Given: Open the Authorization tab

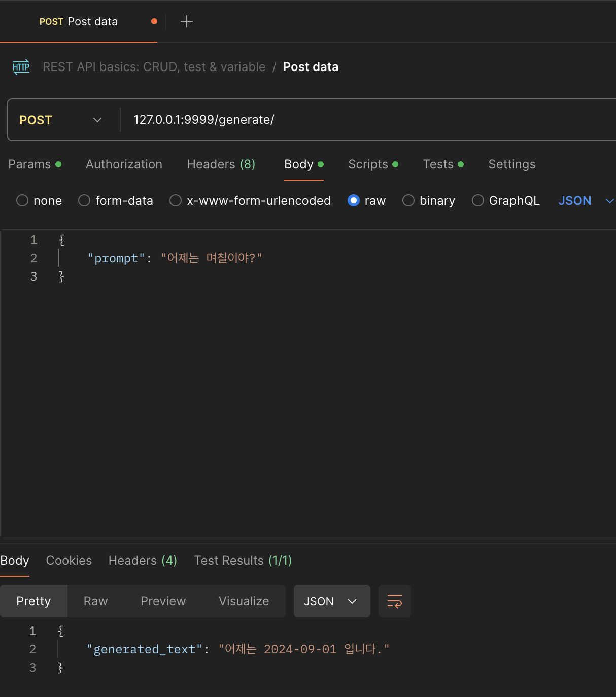Looking at the screenshot, I should click(124, 164).
